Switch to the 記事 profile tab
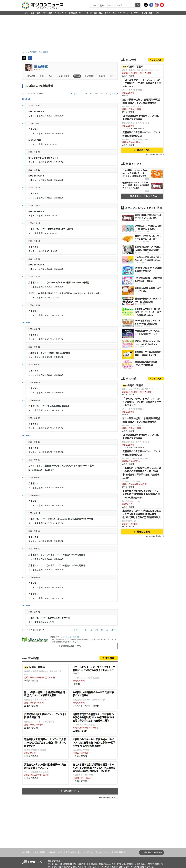 coord(42,76)
